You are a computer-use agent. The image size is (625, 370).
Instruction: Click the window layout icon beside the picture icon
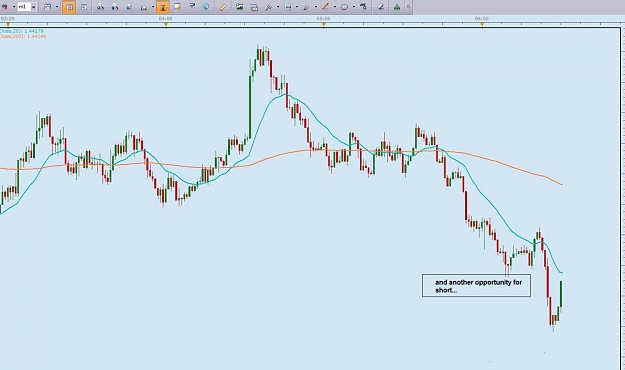pos(254,7)
